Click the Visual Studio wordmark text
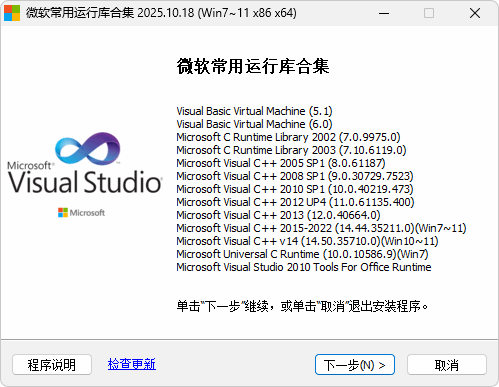 (x=85, y=182)
